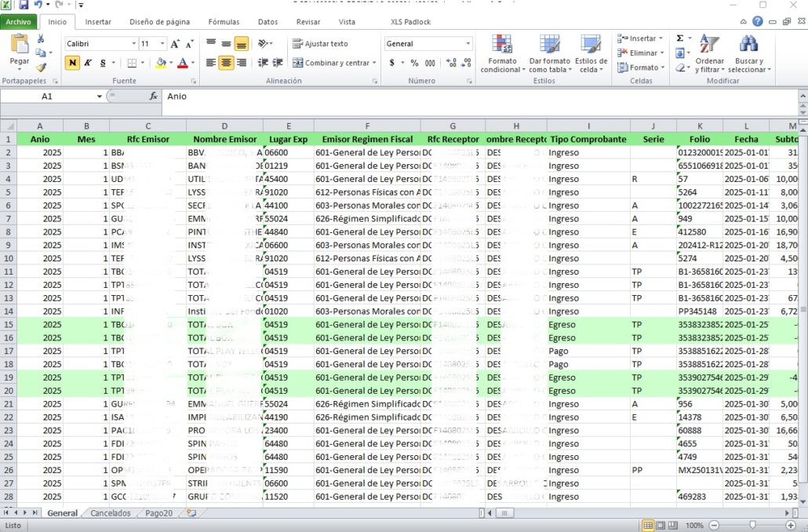
Task: Open the Insertar ribbon tab
Action: (x=98, y=22)
